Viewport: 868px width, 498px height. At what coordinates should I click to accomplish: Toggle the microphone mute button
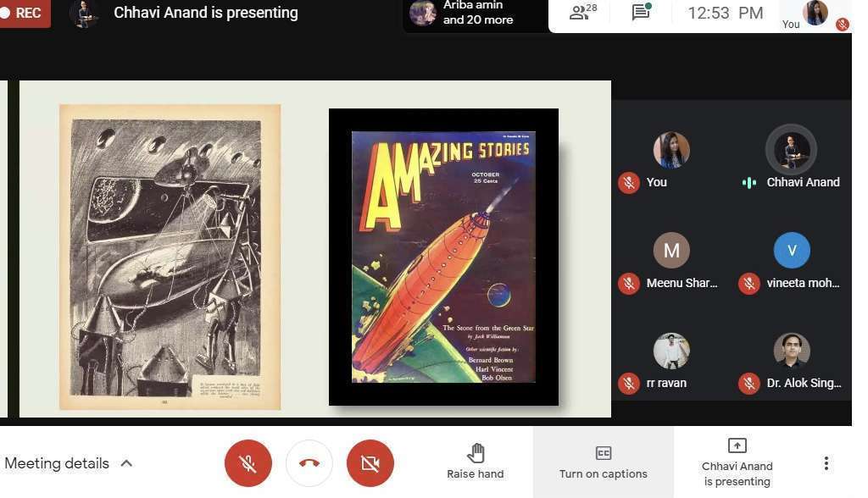point(248,463)
